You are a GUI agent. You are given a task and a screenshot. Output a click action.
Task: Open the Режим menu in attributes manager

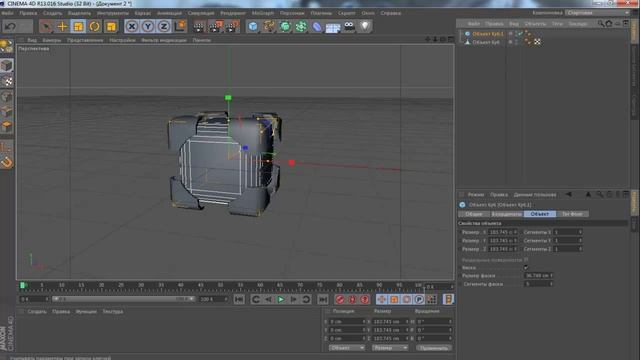(476, 195)
